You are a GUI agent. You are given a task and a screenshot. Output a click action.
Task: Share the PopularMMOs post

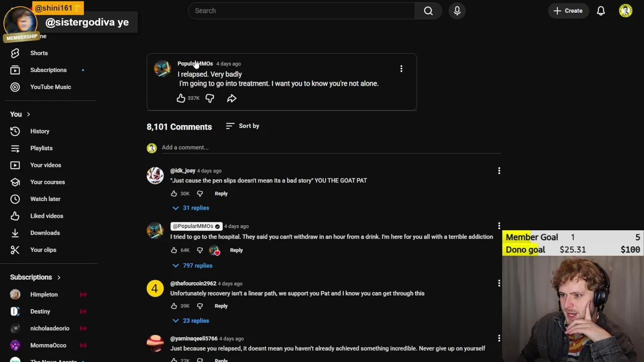point(231,99)
